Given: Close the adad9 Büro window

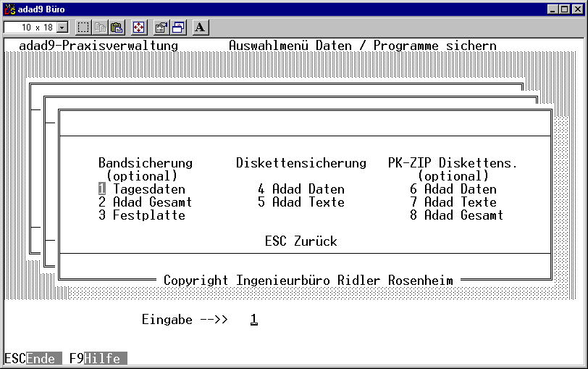Looking at the screenshot, I should pyautogui.click(x=578, y=9).
